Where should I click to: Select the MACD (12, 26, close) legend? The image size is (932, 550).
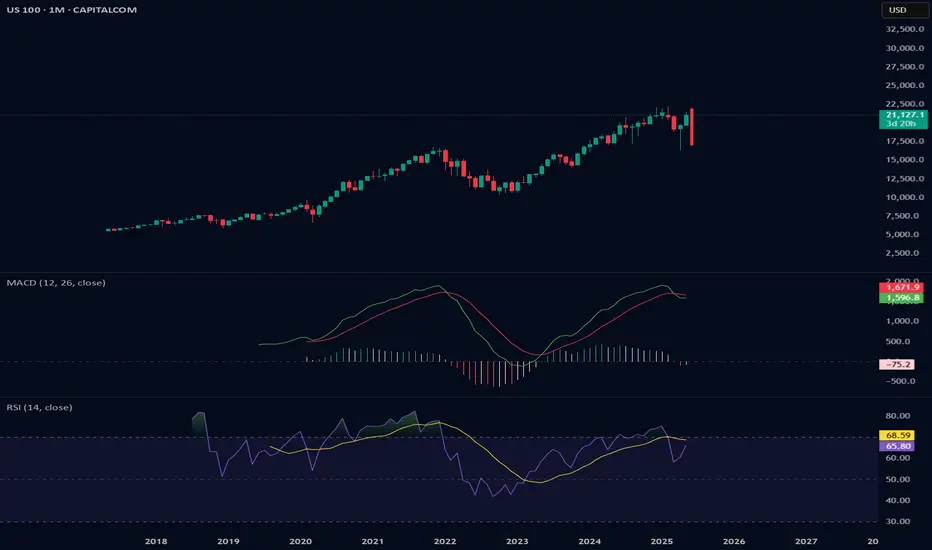(56, 282)
